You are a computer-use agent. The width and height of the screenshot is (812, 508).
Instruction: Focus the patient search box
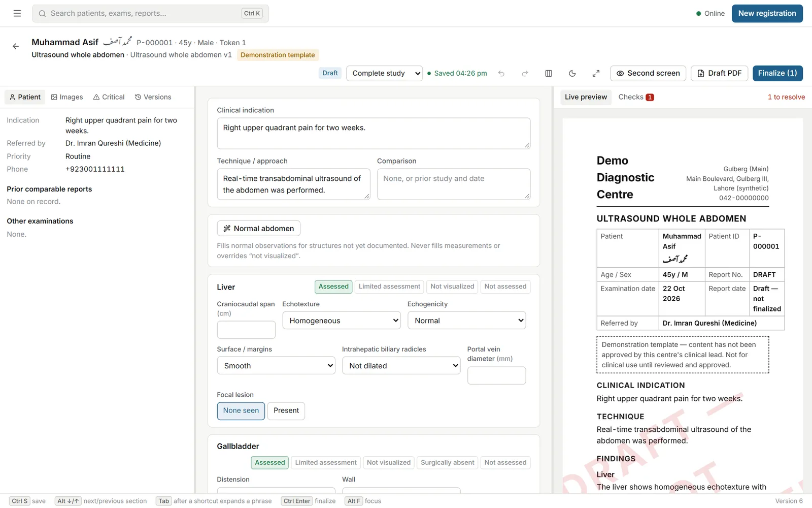pyautogui.click(x=150, y=14)
